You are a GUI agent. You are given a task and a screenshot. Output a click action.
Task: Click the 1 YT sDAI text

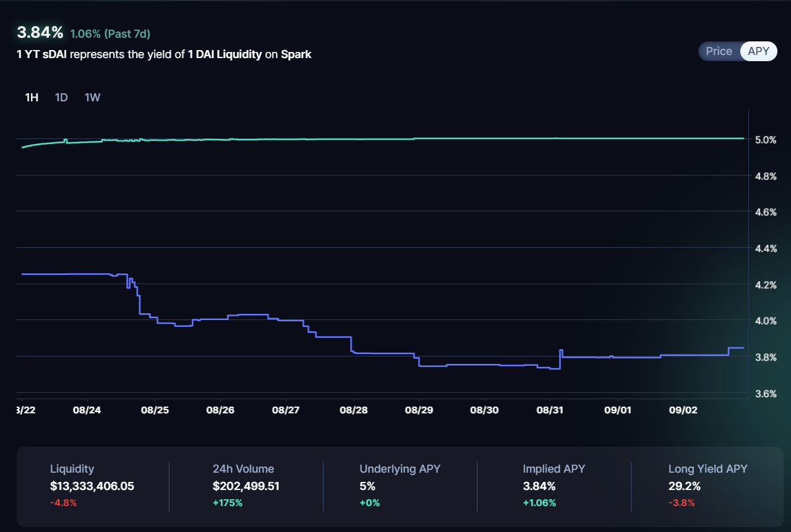click(x=41, y=54)
